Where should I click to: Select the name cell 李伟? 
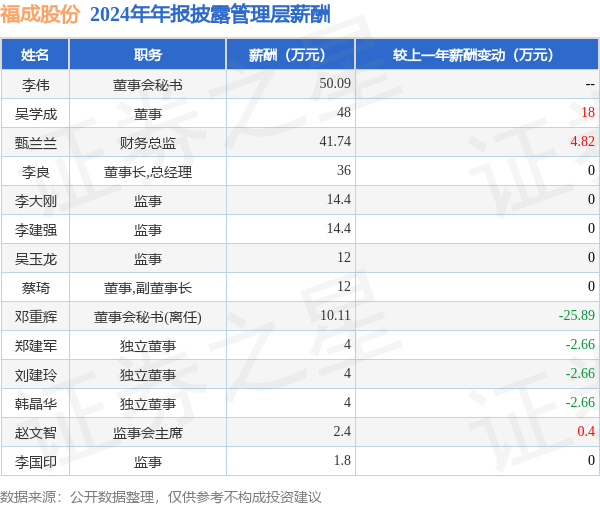(x=35, y=85)
